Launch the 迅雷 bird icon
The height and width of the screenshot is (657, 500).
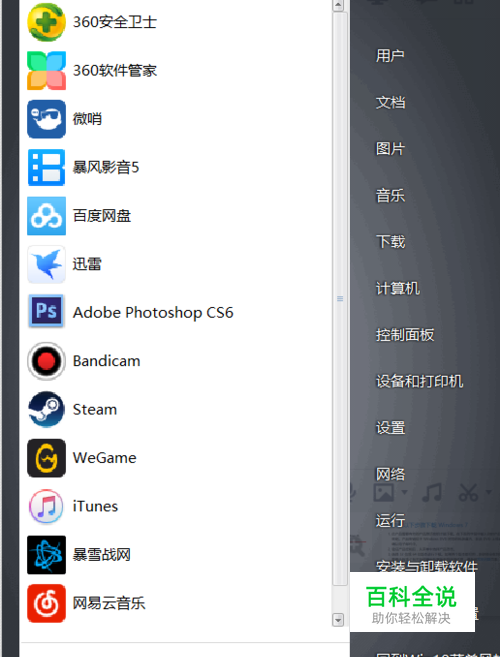pyautogui.click(x=46, y=264)
